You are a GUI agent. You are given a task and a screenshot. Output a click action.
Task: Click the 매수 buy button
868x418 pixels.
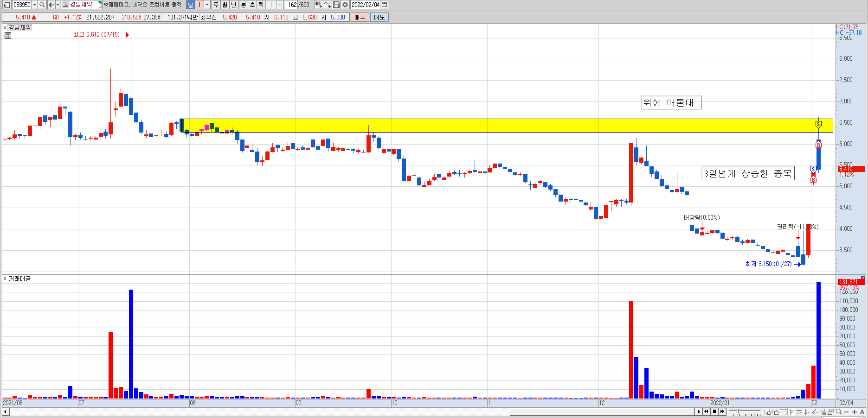click(360, 17)
